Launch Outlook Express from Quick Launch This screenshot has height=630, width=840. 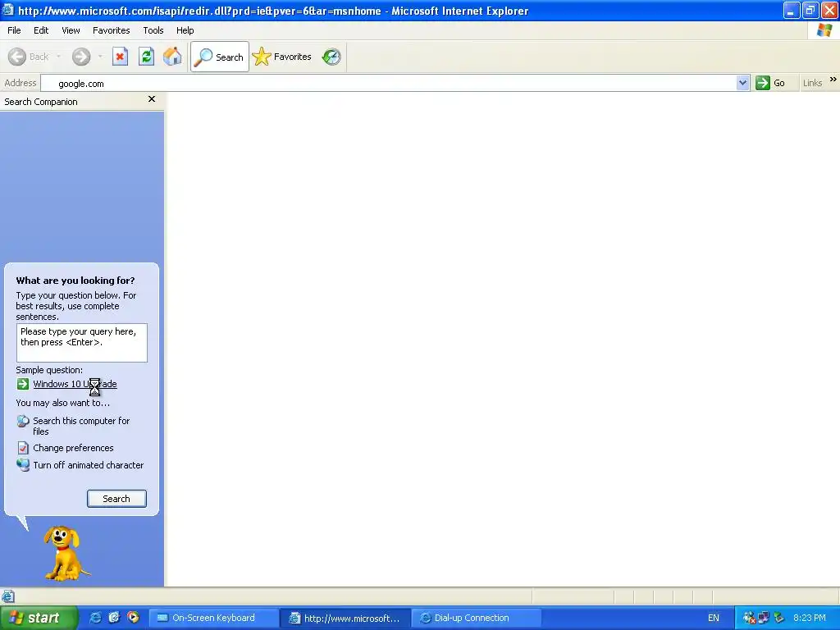pos(114,618)
